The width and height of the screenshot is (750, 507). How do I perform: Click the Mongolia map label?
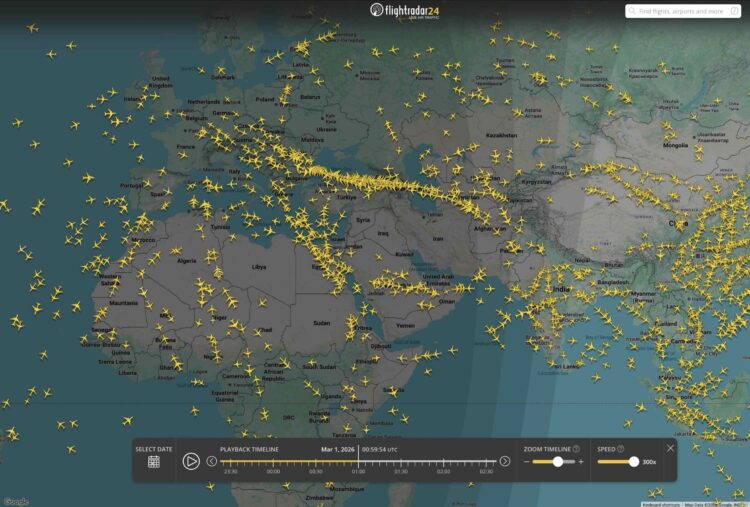coord(675,145)
